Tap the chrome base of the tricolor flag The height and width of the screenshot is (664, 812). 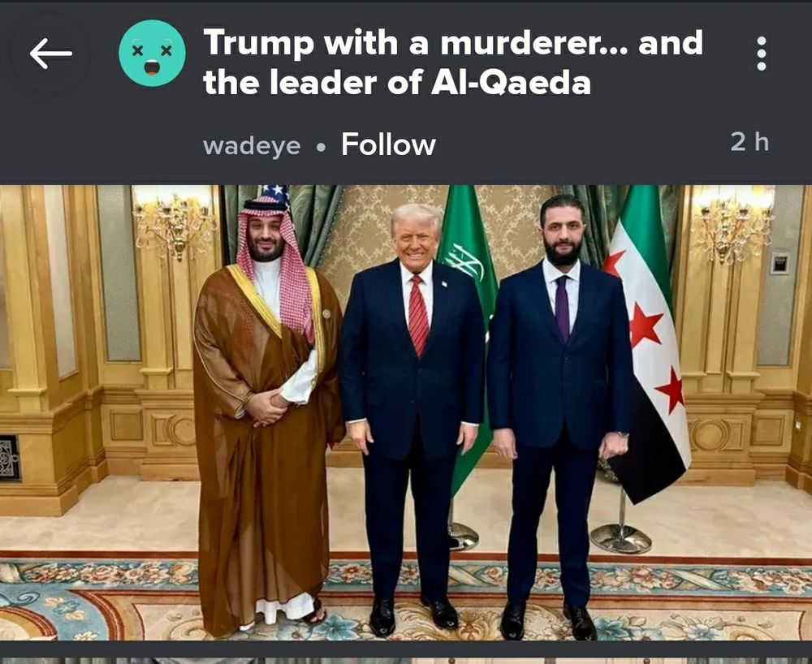point(621,539)
